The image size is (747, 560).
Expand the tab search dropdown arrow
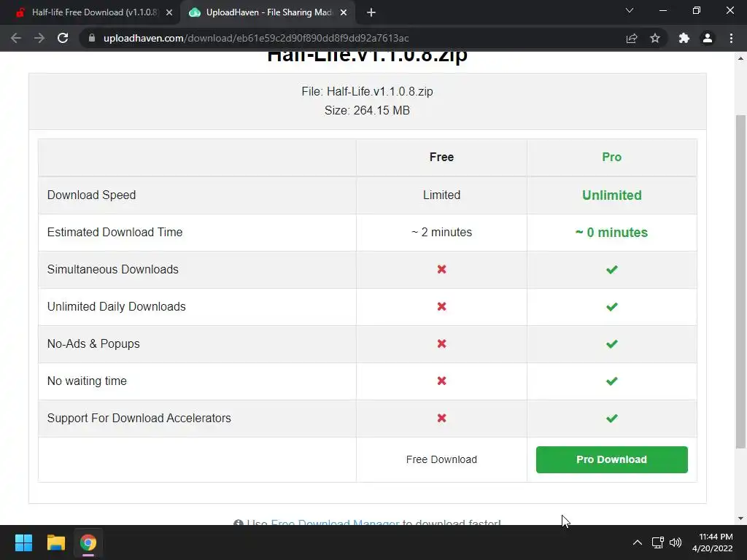[630, 10]
